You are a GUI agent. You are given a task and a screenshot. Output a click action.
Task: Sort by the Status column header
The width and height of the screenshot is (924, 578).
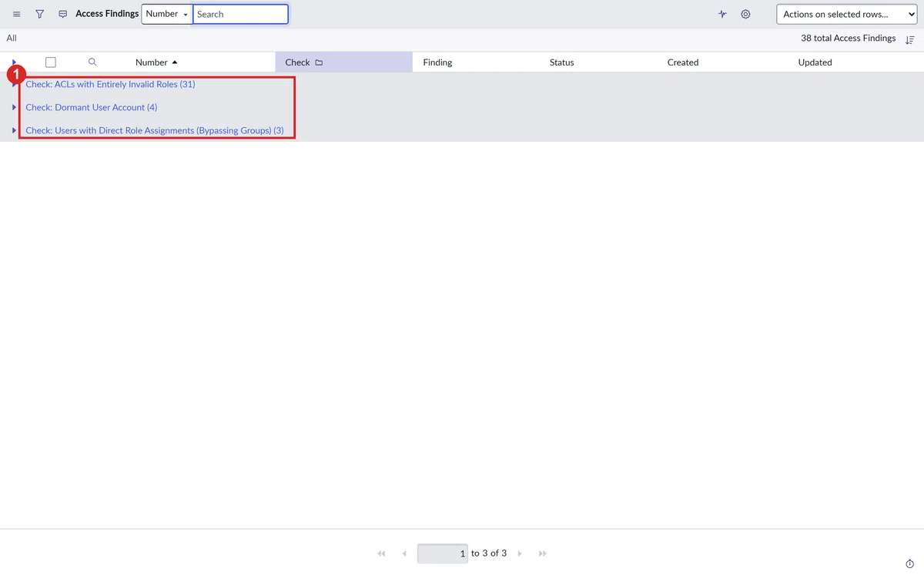pos(562,62)
